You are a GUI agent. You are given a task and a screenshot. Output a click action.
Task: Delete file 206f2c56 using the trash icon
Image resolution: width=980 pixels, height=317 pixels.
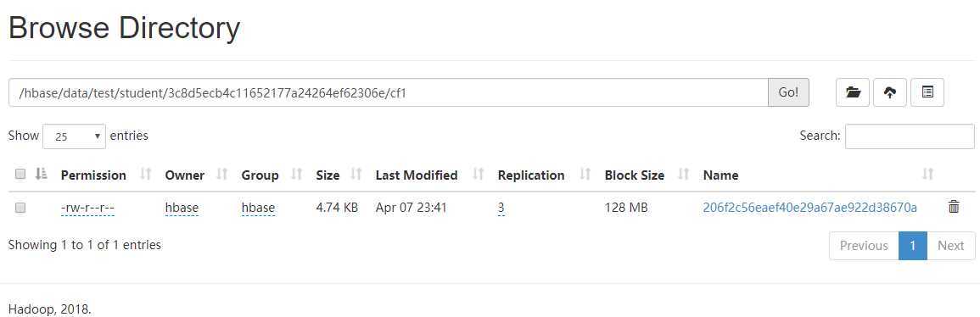(954, 207)
